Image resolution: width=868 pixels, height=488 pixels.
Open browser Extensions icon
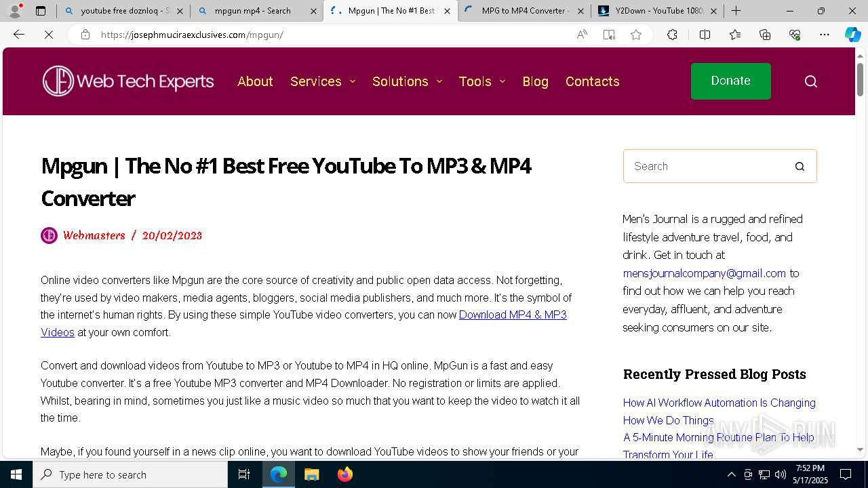click(672, 35)
